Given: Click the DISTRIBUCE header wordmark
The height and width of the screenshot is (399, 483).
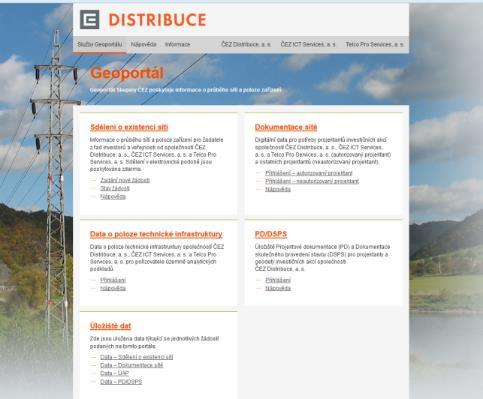Looking at the screenshot, I should pos(157,20).
